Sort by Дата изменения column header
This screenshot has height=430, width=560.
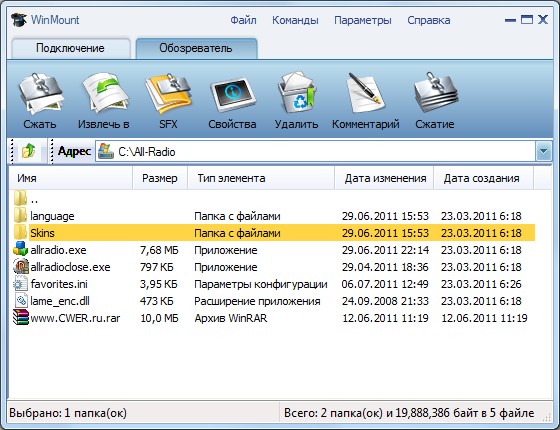385,178
